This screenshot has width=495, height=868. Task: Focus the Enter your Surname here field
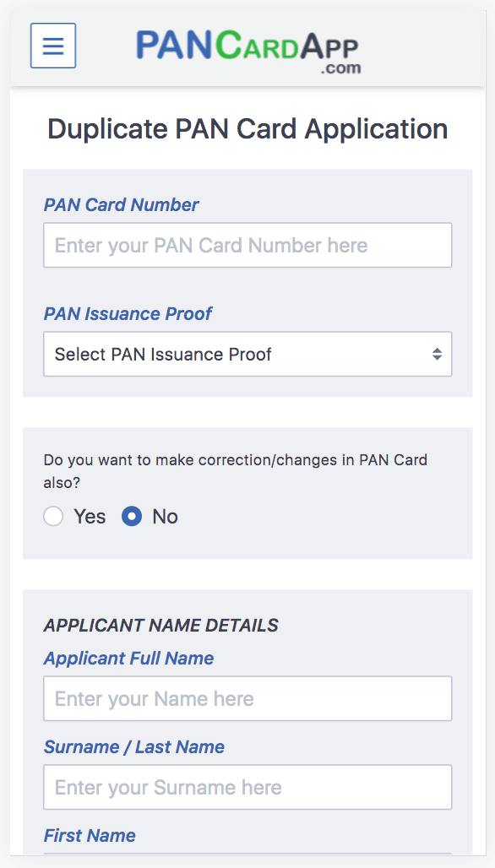click(x=247, y=787)
